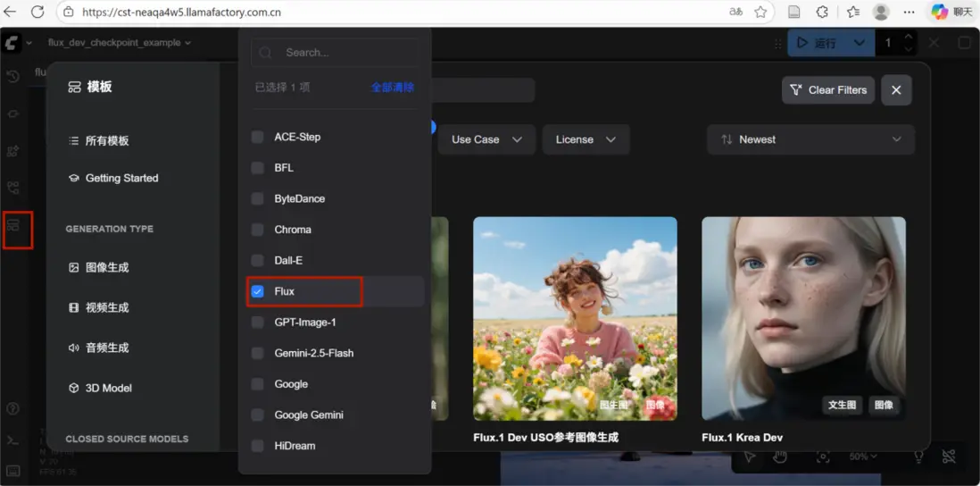
Task: Uncheck the Flux checkbox
Action: [258, 291]
